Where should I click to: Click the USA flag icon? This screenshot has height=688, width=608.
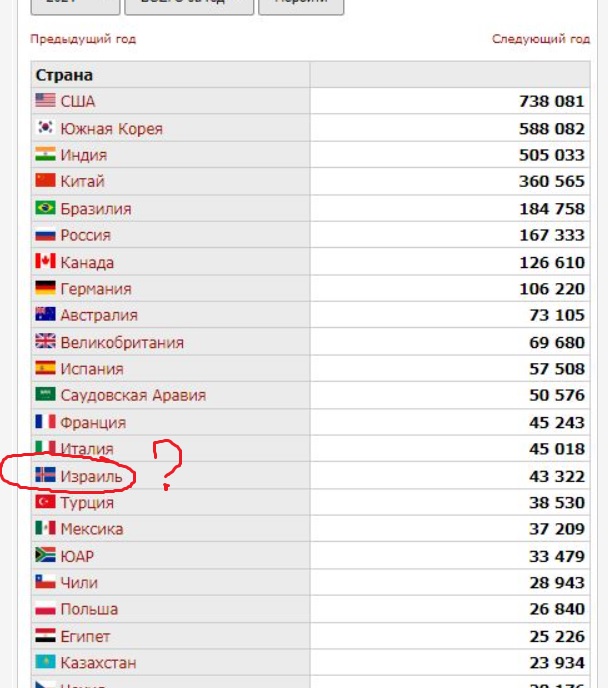pyautogui.click(x=45, y=100)
